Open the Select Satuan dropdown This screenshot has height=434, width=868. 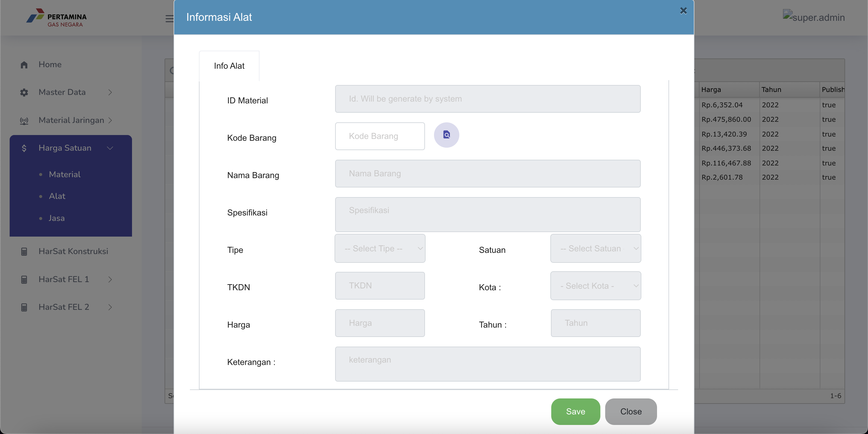(596, 248)
